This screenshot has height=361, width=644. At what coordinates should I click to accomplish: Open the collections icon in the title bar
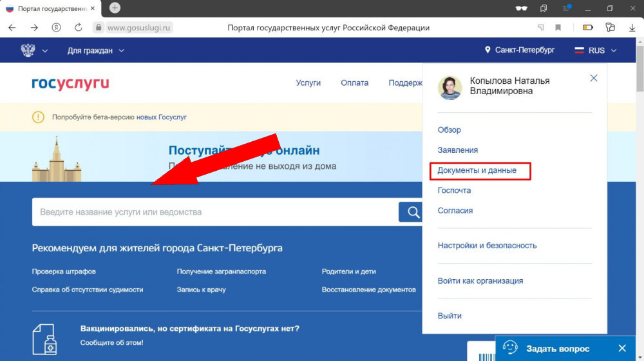tap(544, 8)
